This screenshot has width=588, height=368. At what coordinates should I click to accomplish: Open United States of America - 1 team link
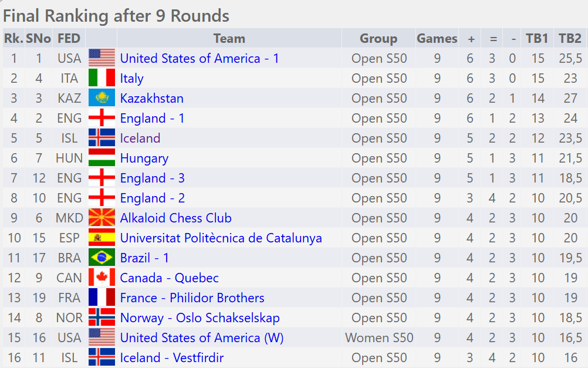pos(200,58)
